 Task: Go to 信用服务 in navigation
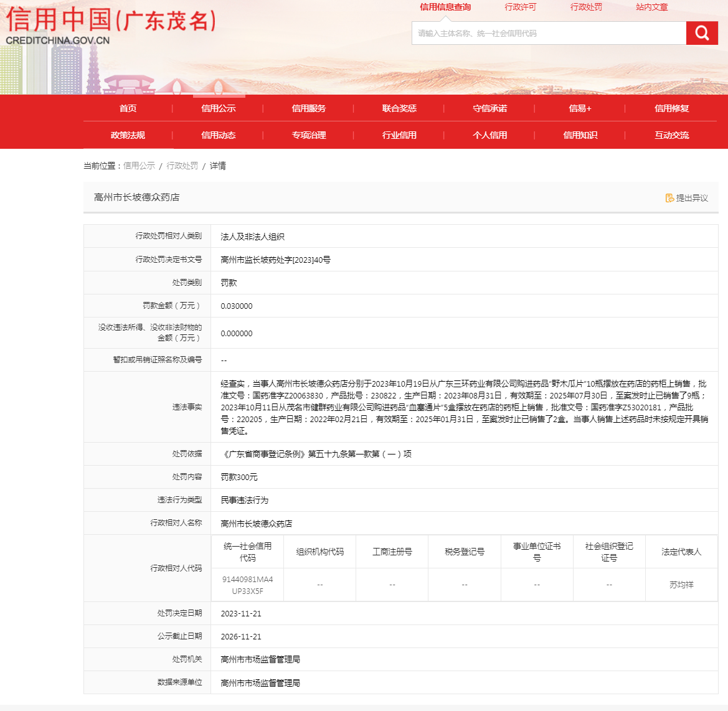[309, 108]
